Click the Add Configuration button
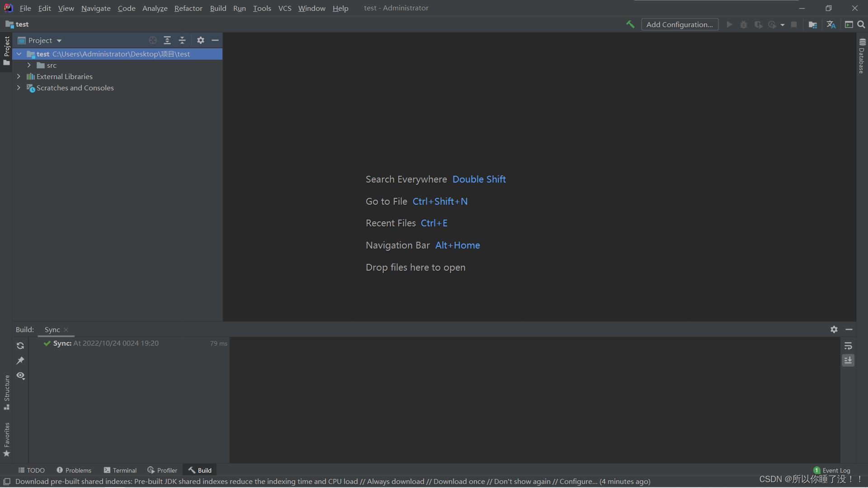Screen dimensions: 868x488 [x=679, y=24]
